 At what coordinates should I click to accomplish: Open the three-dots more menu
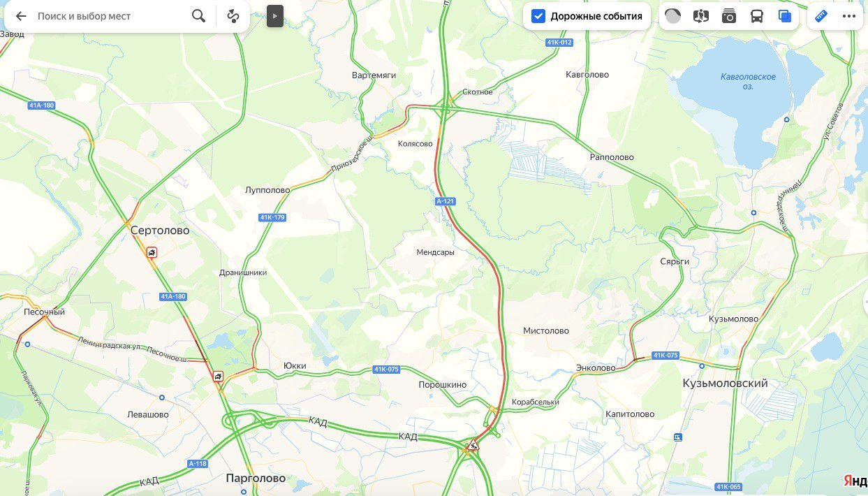tap(849, 16)
